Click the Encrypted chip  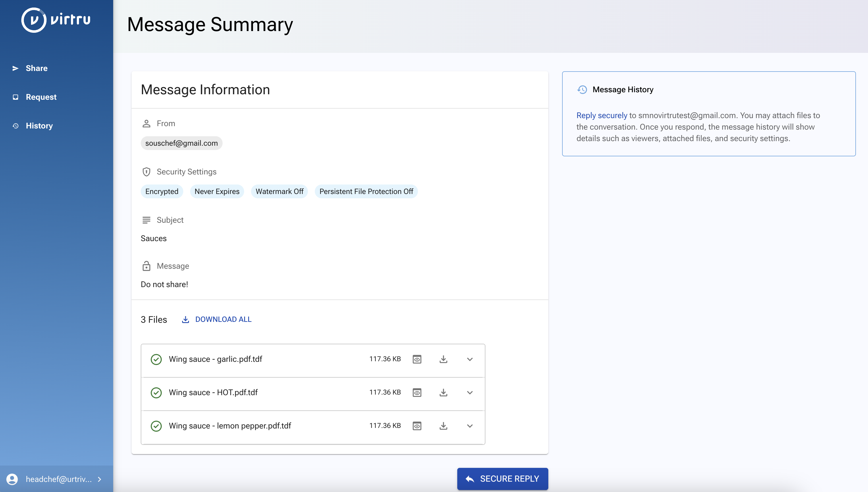162,192
